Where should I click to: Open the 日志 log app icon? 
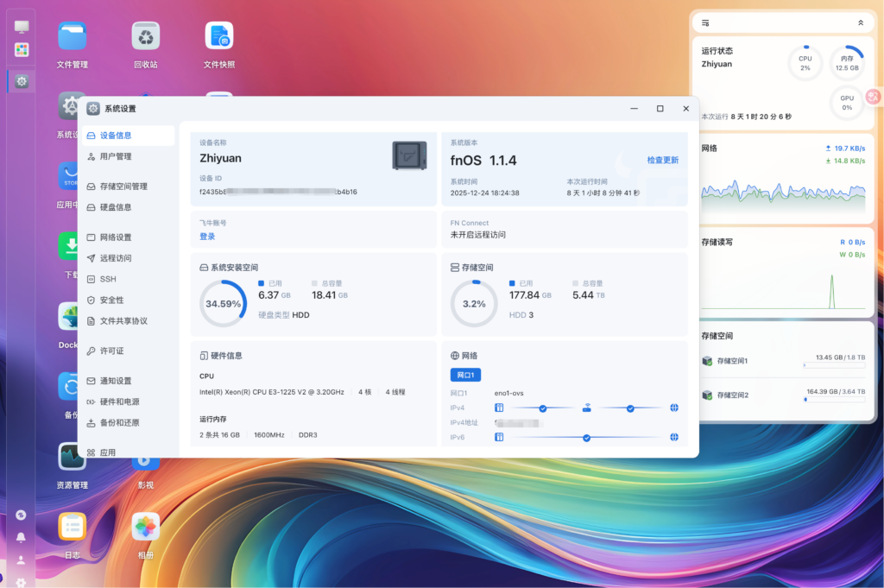73,526
